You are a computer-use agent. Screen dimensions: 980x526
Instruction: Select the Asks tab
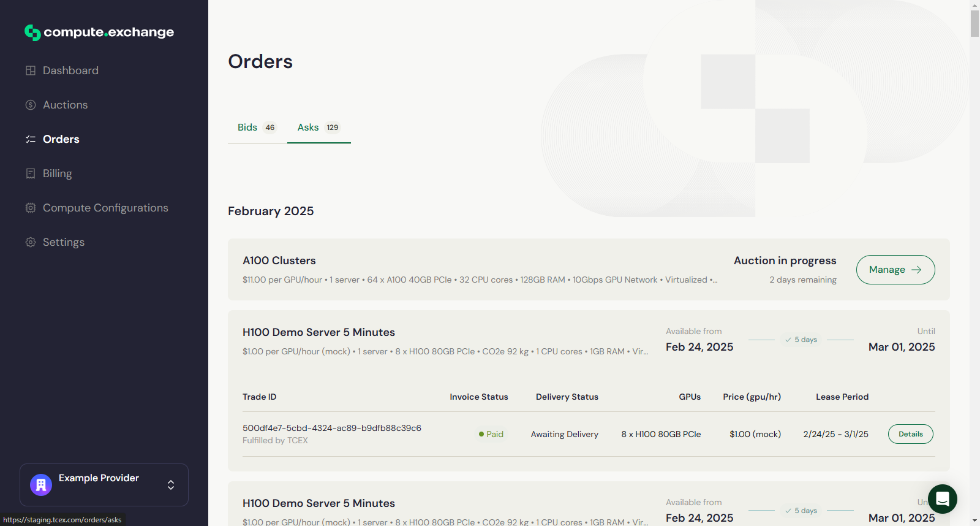[x=318, y=128]
